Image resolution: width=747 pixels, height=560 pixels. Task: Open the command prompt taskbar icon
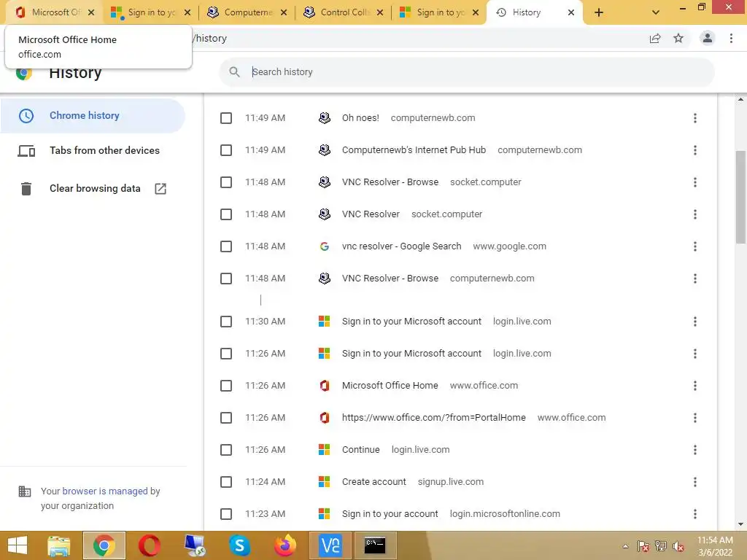(375, 545)
